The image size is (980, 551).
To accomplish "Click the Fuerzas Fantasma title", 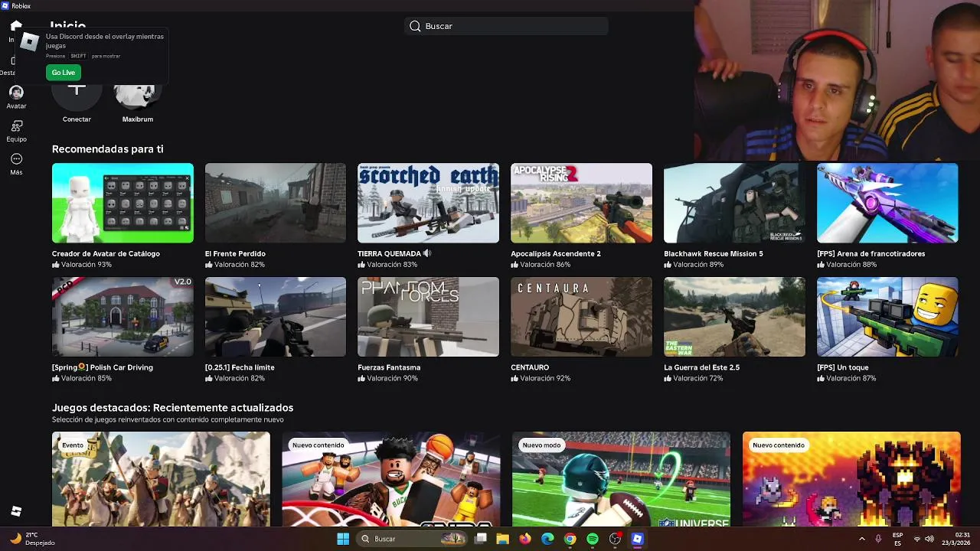I will click(389, 367).
